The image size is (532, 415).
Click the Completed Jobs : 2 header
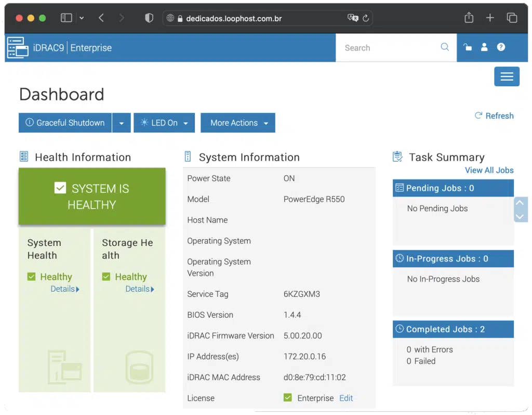(453, 329)
